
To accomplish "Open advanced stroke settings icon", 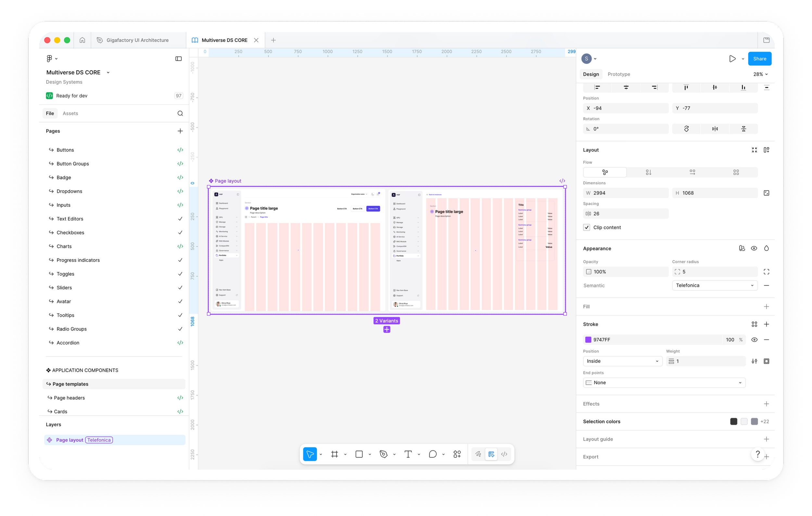I will click(x=754, y=361).
